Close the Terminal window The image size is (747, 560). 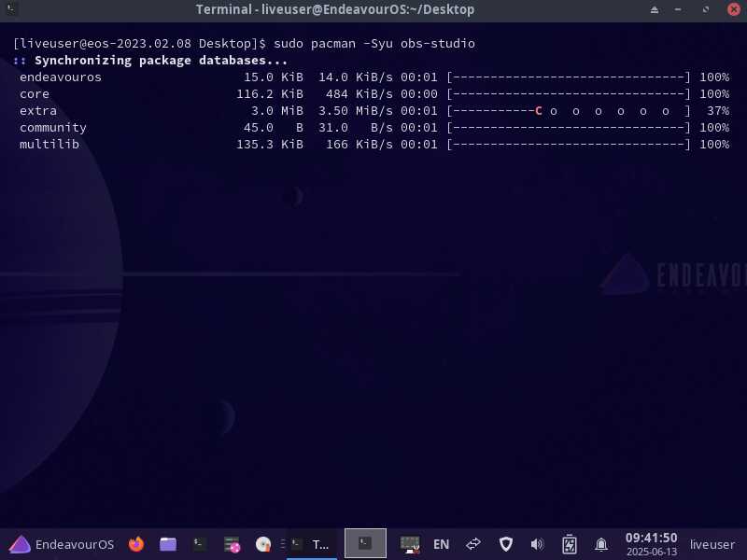click(734, 9)
